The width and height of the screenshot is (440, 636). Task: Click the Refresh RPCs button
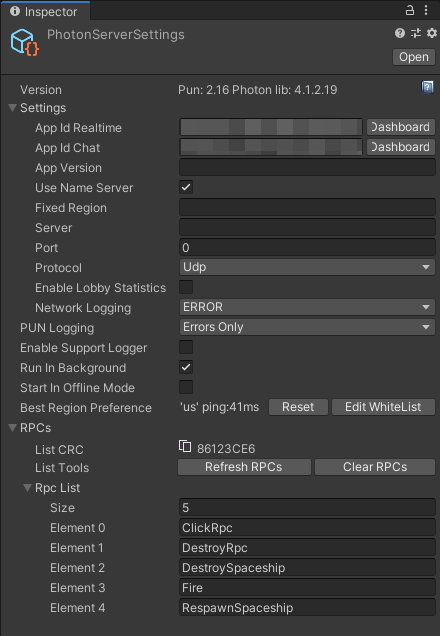244,467
